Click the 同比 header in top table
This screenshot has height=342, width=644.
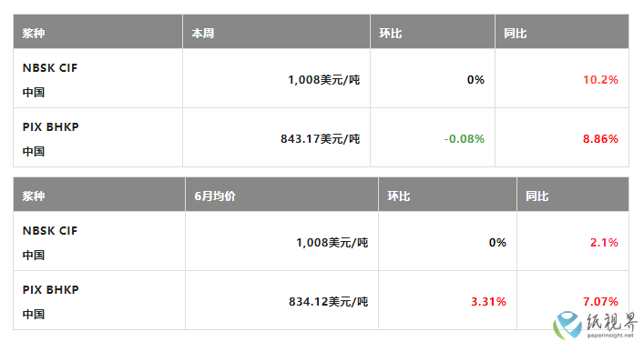tap(515, 33)
